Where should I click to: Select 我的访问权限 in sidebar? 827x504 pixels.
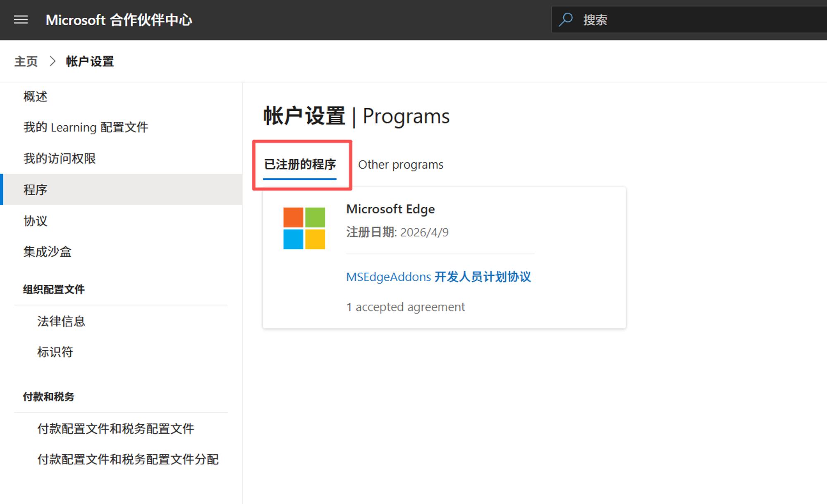[60, 158]
